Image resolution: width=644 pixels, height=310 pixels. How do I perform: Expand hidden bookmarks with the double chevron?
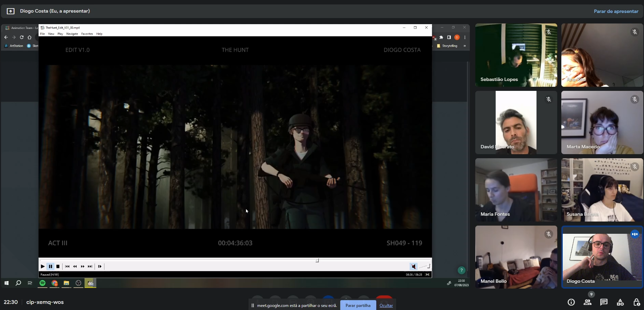coord(464,46)
